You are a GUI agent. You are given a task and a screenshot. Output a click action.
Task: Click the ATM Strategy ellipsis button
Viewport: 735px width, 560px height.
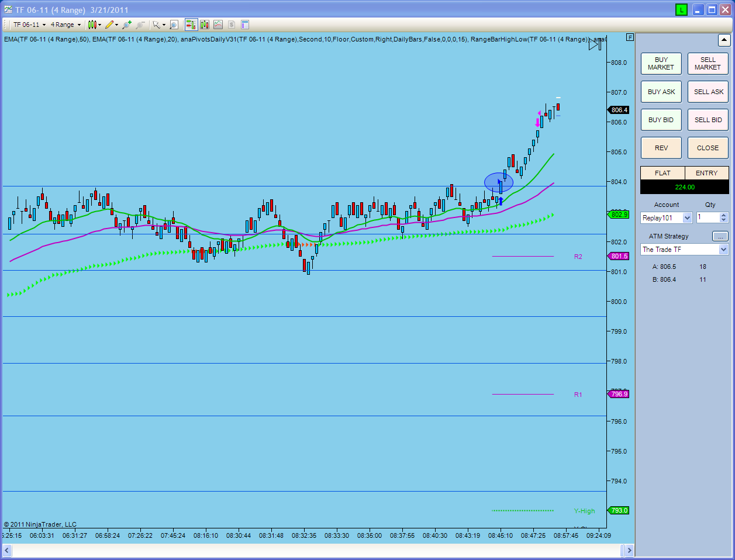[720, 236]
